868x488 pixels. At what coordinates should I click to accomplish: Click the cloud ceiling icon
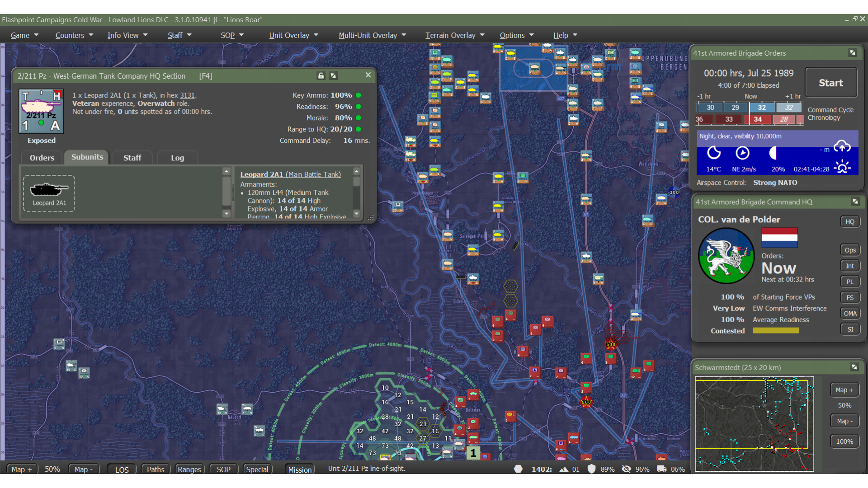click(x=842, y=146)
